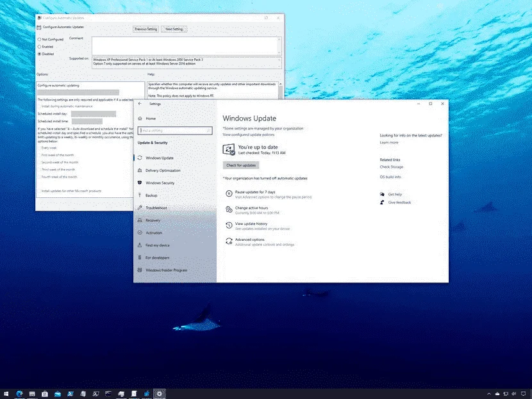
Task: Click the Get help link
Action: click(395, 194)
